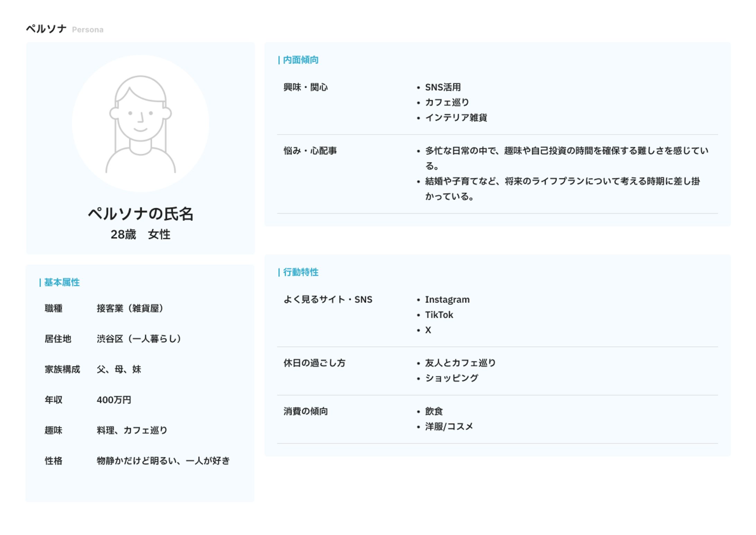756x535 pixels.
Task: Click the Instagram list item
Action: click(447, 300)
